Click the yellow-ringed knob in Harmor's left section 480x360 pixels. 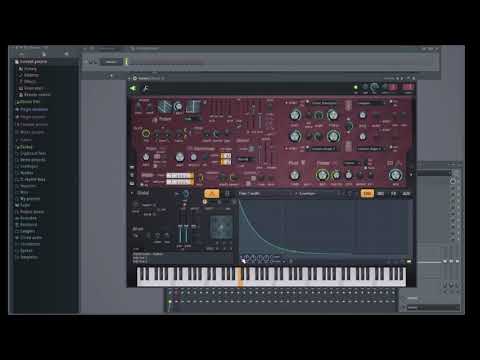(146, 133)
